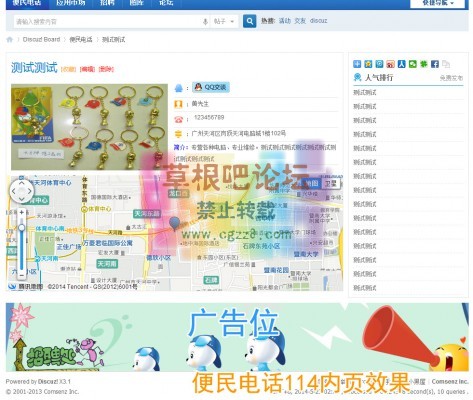
Task: Share to Facebook icon
Action: 435,64
